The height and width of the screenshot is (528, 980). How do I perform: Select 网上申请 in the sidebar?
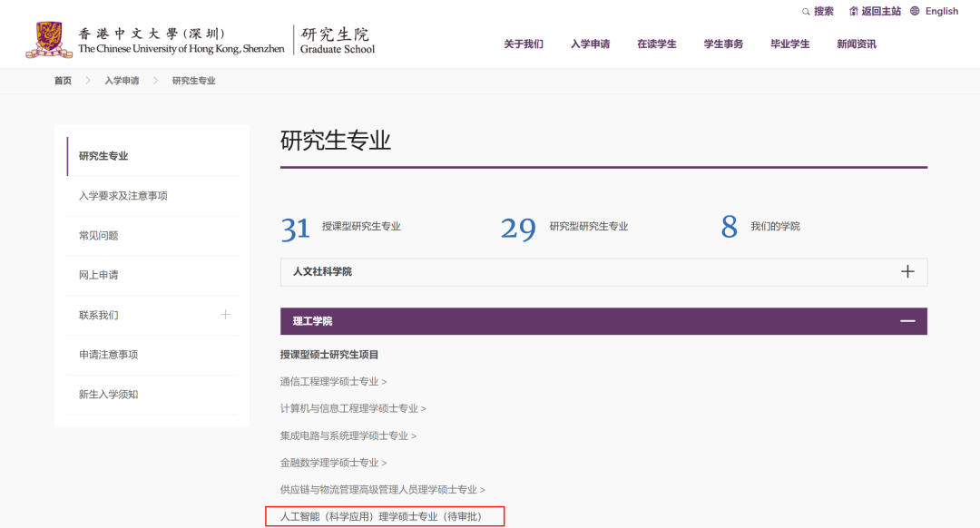pos(99,275)
